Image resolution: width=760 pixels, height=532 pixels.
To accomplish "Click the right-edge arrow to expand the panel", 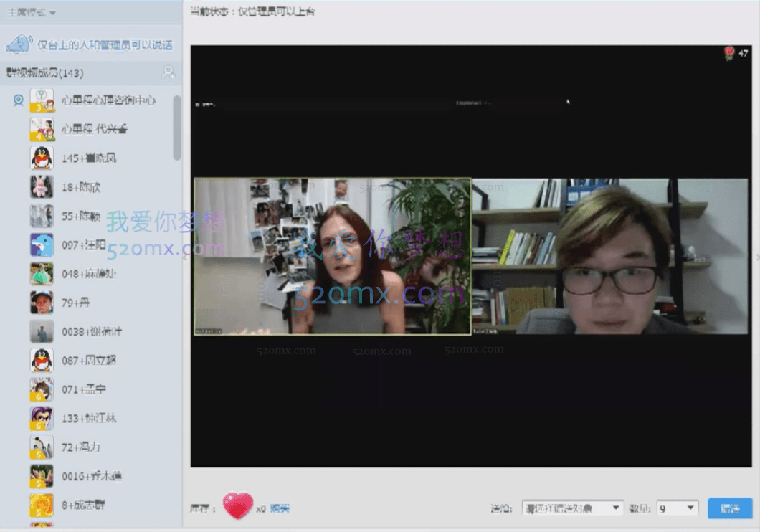I will coord(756,256).
